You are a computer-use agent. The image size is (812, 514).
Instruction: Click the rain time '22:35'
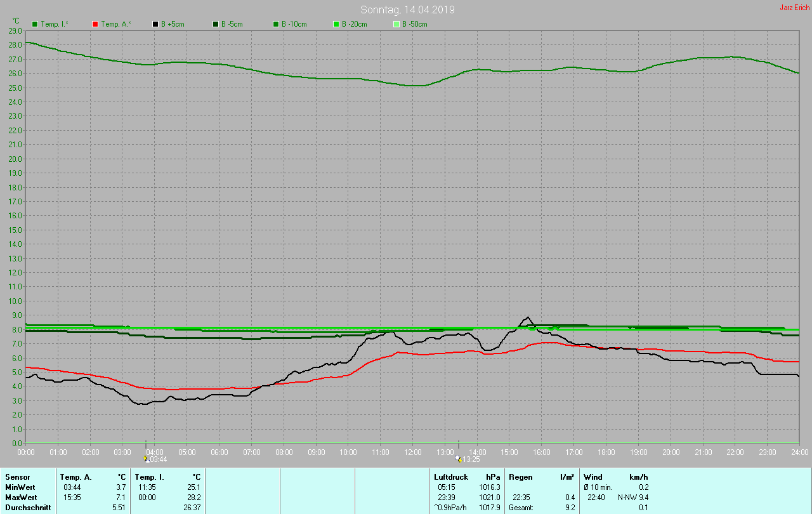[x=521, y=497]
